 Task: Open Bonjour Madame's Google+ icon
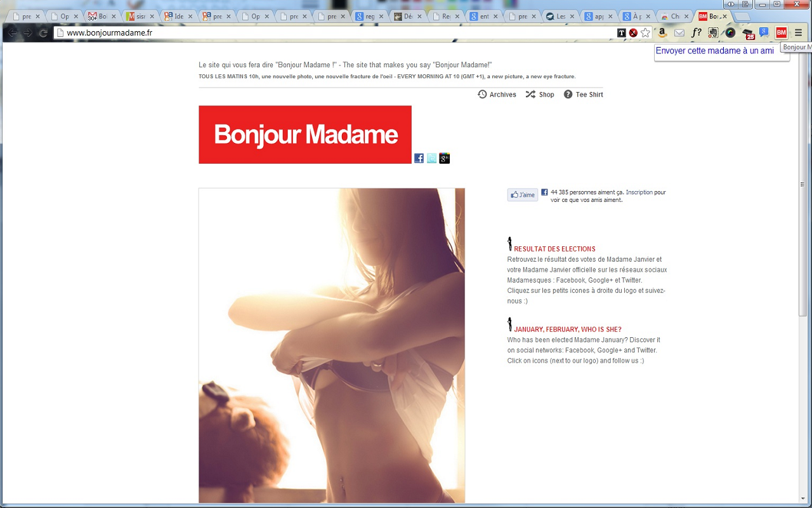click(444, 158)
